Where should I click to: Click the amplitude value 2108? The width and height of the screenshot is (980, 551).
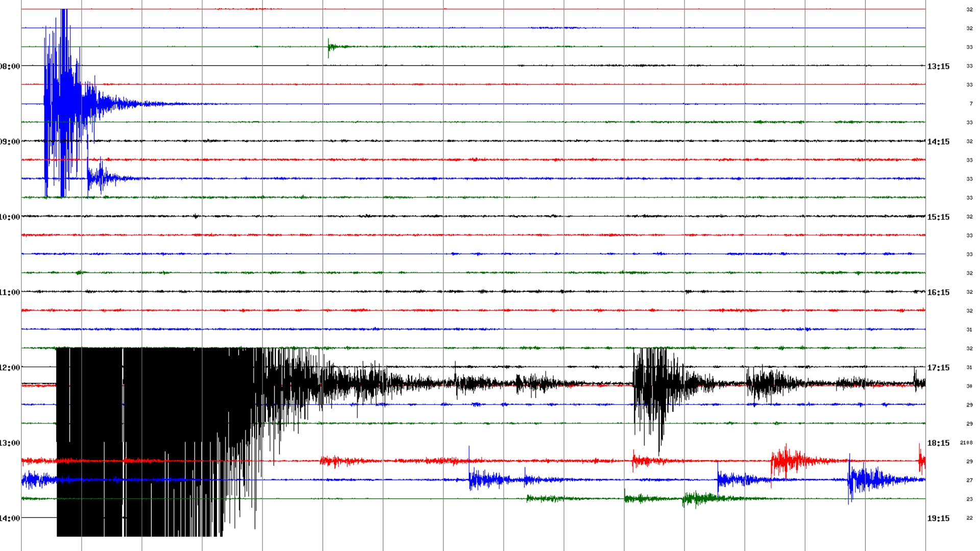coord(966,443)
